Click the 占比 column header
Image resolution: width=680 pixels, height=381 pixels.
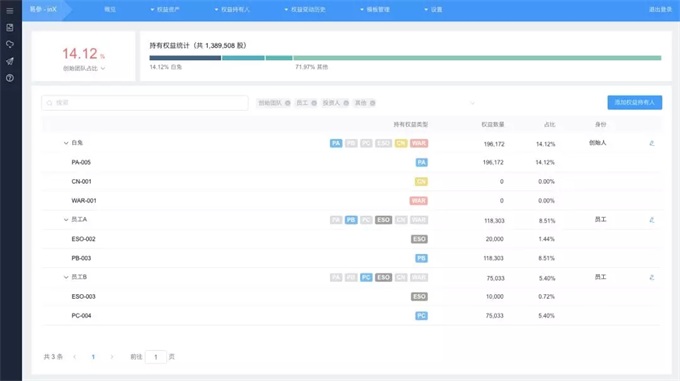coord(549,125)
